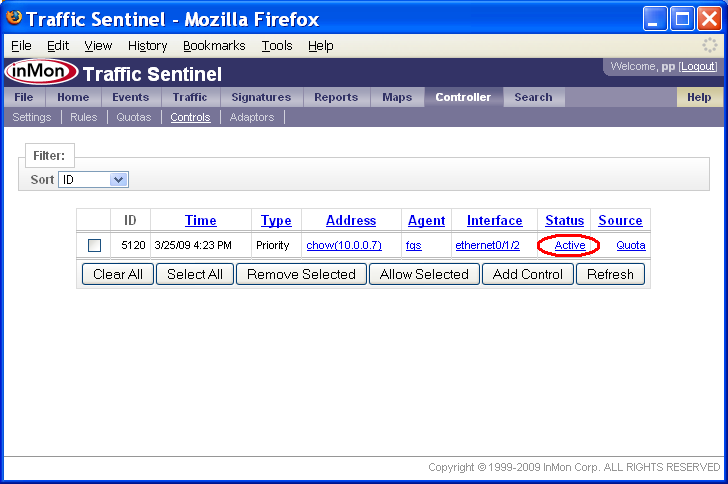Open the History menu
This screenshot has width=728, height=484.
coord(148,46)
